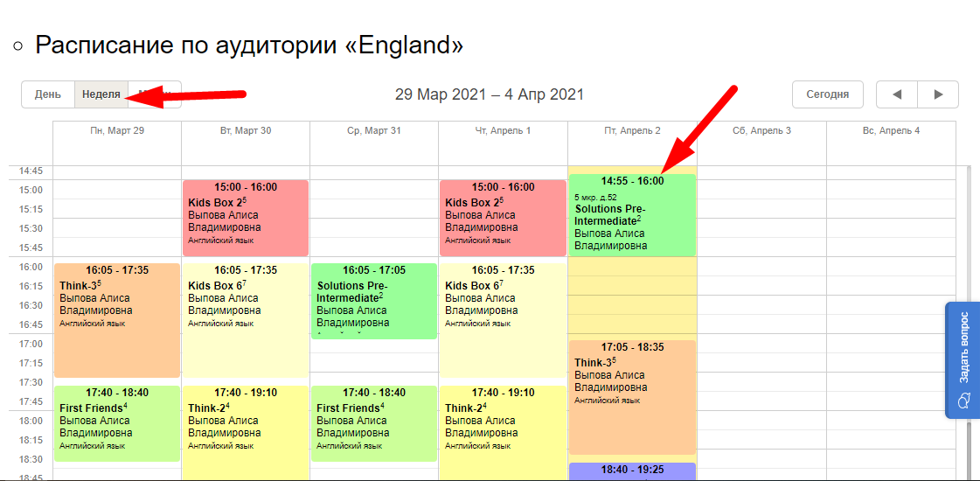Click the 18:00 time label
Viewport: 980px width, 481px height.
click(31, 421)
